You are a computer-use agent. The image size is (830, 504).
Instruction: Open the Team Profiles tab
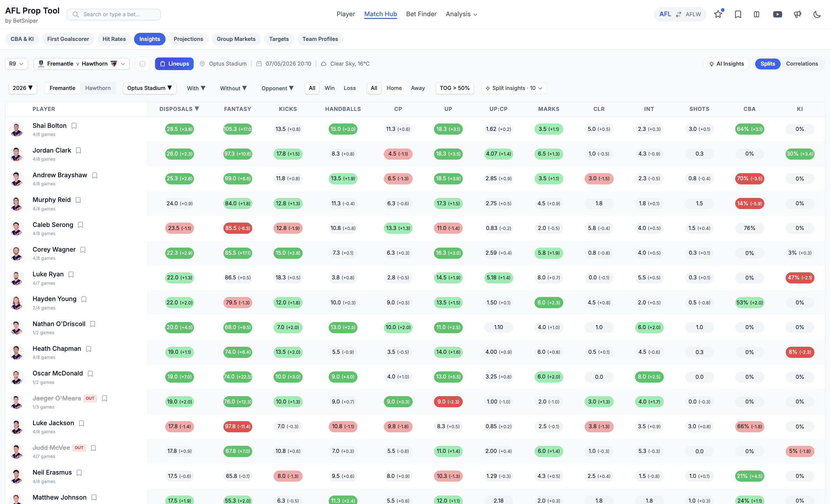point(320,39)
